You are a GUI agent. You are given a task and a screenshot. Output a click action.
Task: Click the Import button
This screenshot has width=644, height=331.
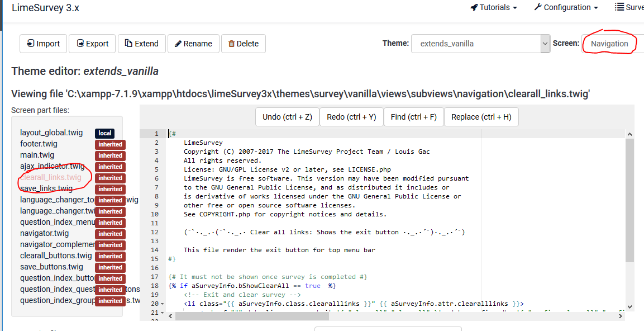[x=43, y=44]
